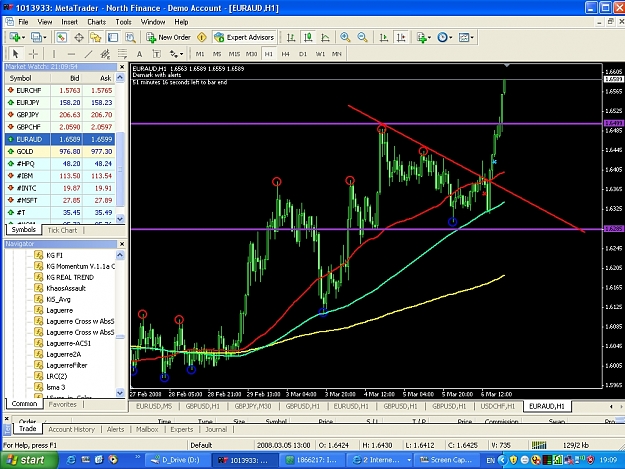Image resolution: width=625 pixels, height=469 pixels.
Task: Open Tick Chart tab
Action: coord(62,230)
